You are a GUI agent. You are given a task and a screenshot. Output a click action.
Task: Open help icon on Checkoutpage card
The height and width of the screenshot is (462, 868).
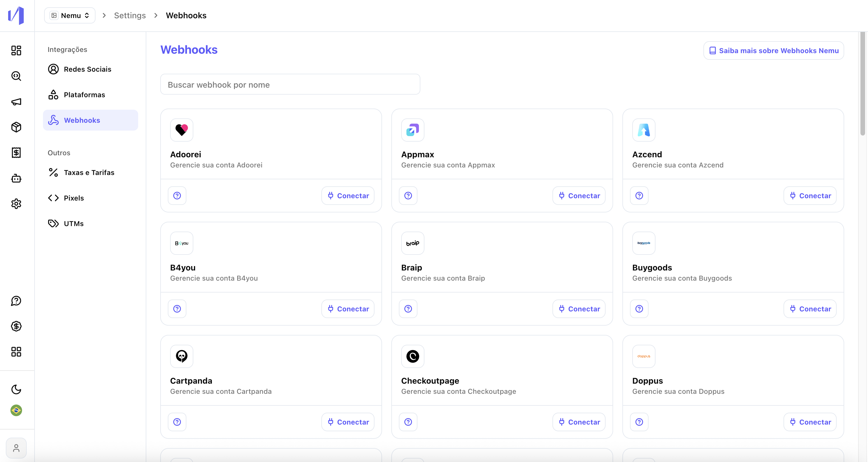408,422
